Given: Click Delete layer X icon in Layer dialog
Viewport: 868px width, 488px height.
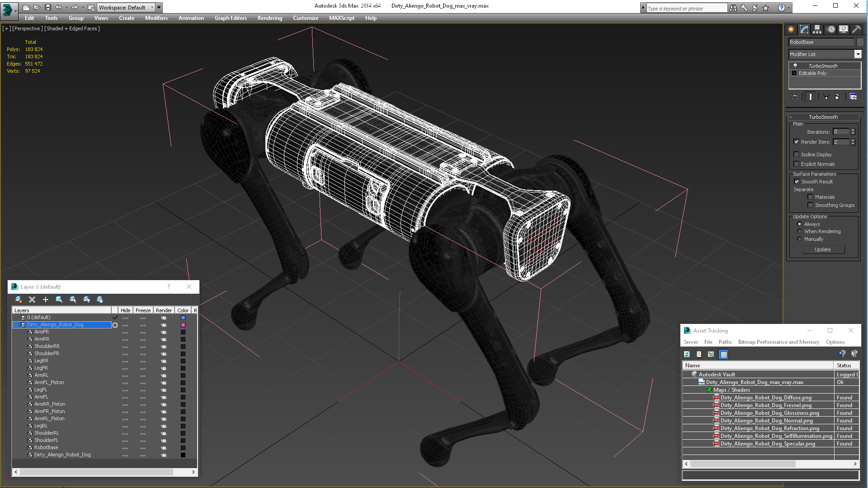Looking at the screenshot, I should tap(32, 300).
